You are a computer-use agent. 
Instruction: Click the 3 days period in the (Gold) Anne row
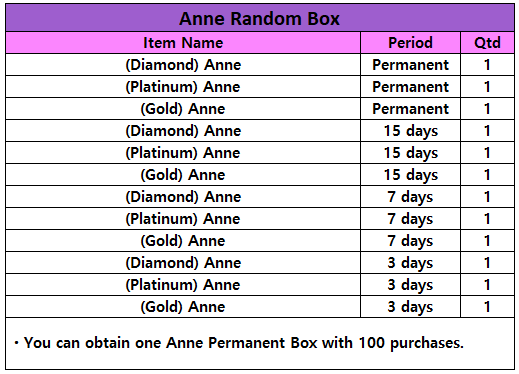[410, 307]
